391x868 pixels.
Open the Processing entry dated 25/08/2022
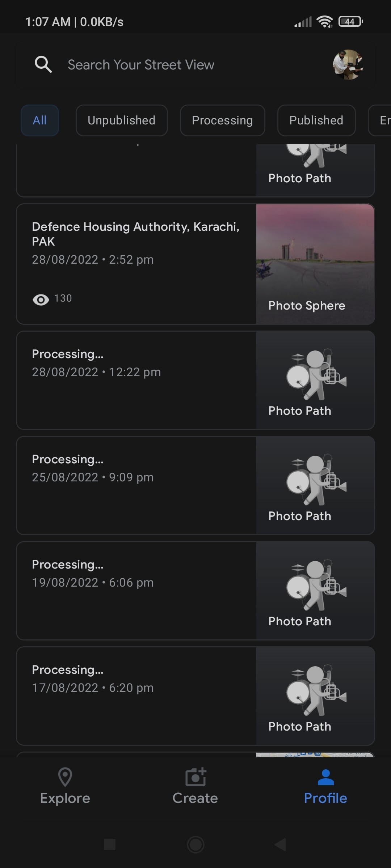coord(136,485)
